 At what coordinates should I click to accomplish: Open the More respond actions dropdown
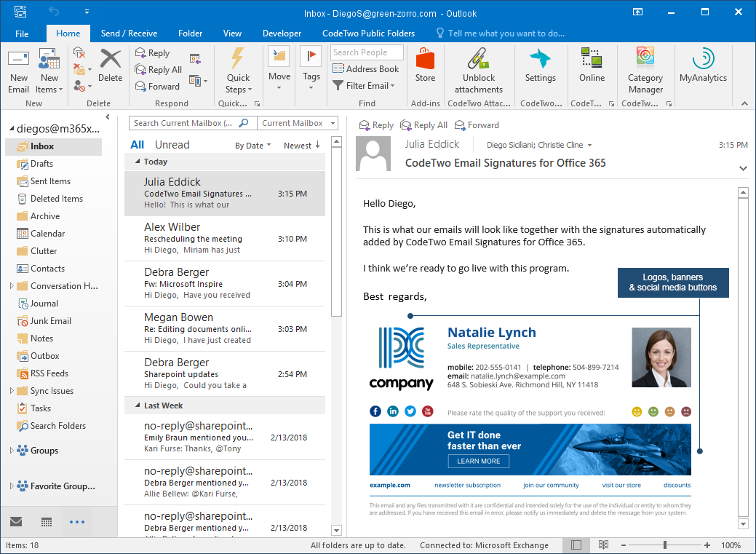click(x=198, y=81)
